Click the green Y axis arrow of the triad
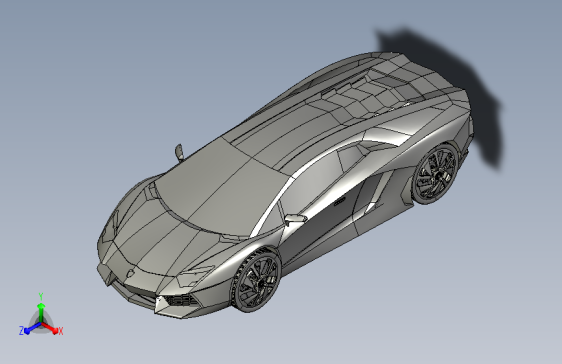 41,312
